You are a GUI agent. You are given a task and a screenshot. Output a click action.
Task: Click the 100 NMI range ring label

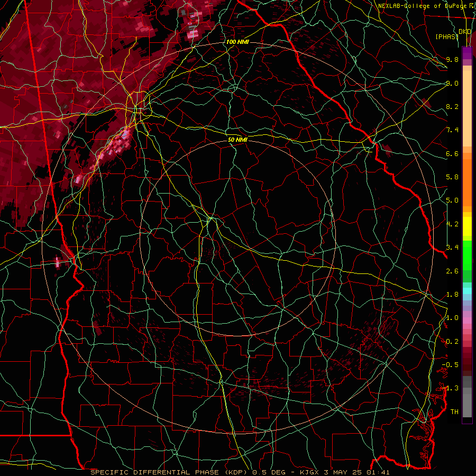237,42
